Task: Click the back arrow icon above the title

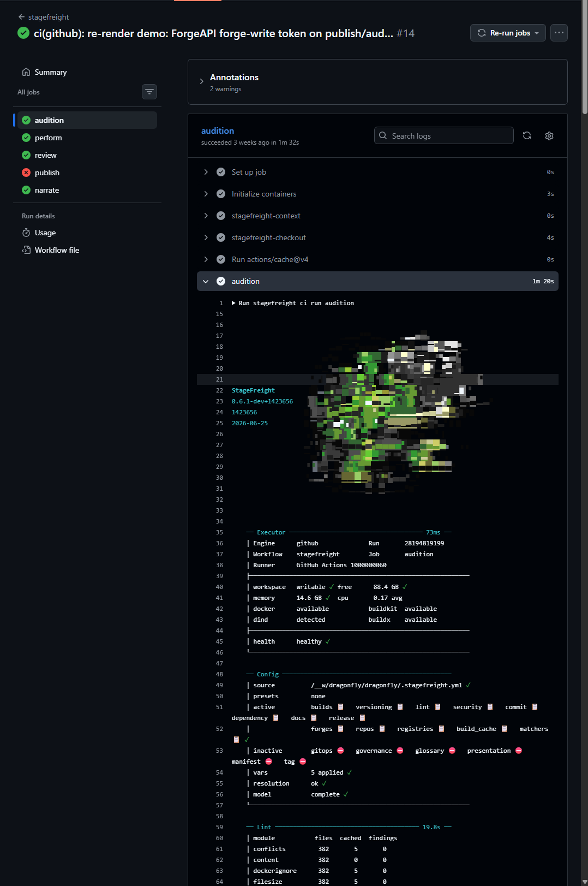Action: click(x=21, y=17)
